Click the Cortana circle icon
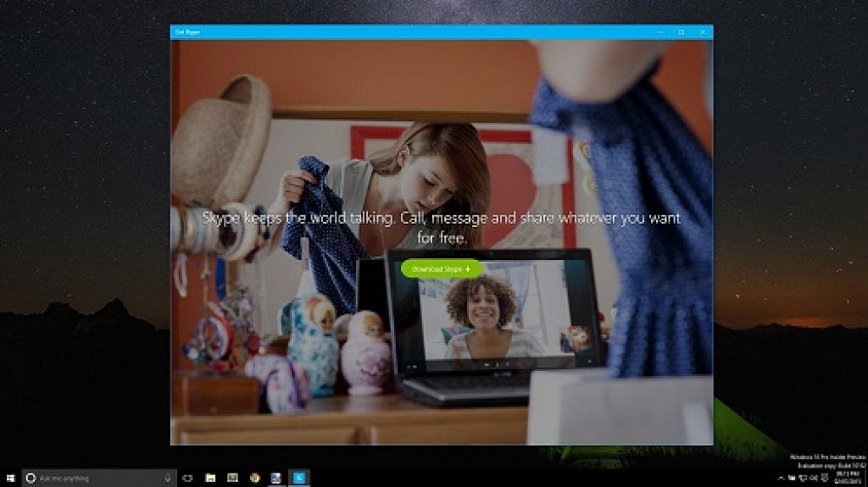The width and height of the screenshot is (868, 487). coord(31,478)
